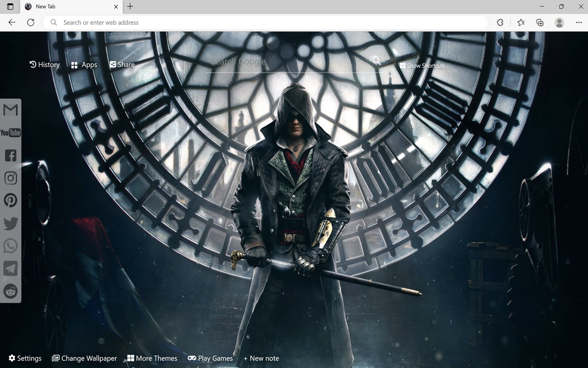Select the New Tab tab
Viewport: 588px width, 368px height.
(71, 6)
